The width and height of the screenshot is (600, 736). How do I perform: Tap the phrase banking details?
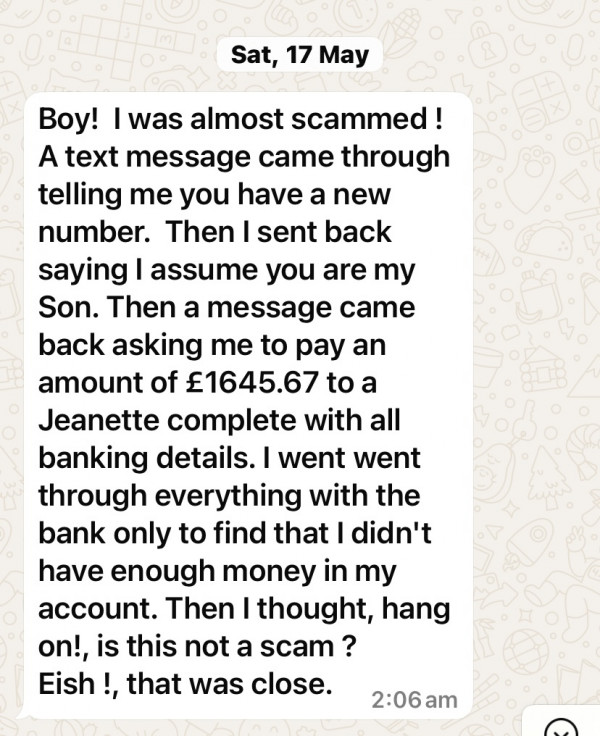(x=144, y=457)
